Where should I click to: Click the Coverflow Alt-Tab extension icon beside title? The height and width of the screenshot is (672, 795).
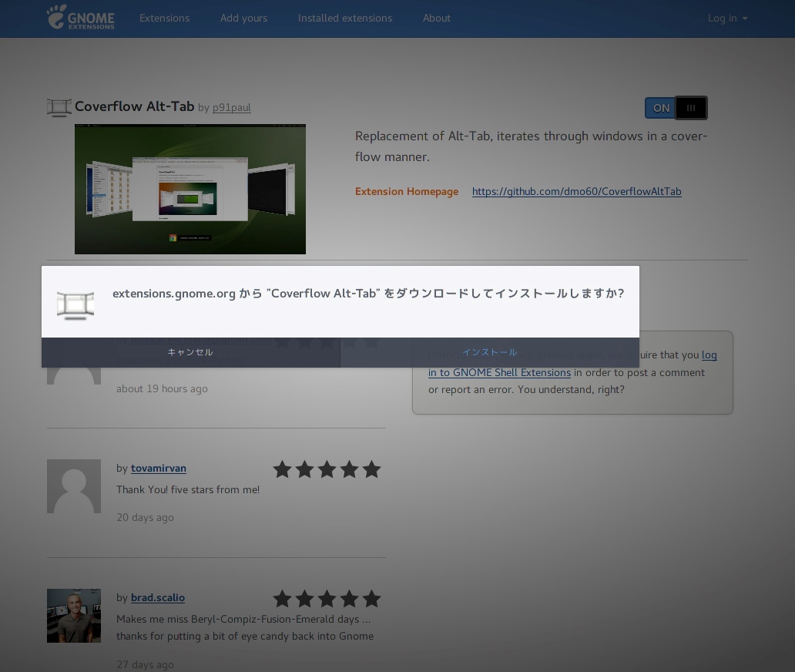click(59, 108)
